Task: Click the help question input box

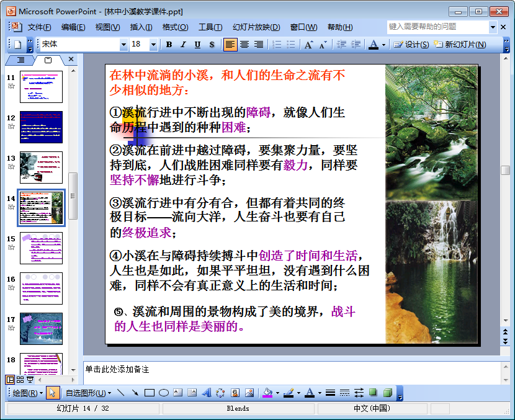Action: tap(437, 27)
